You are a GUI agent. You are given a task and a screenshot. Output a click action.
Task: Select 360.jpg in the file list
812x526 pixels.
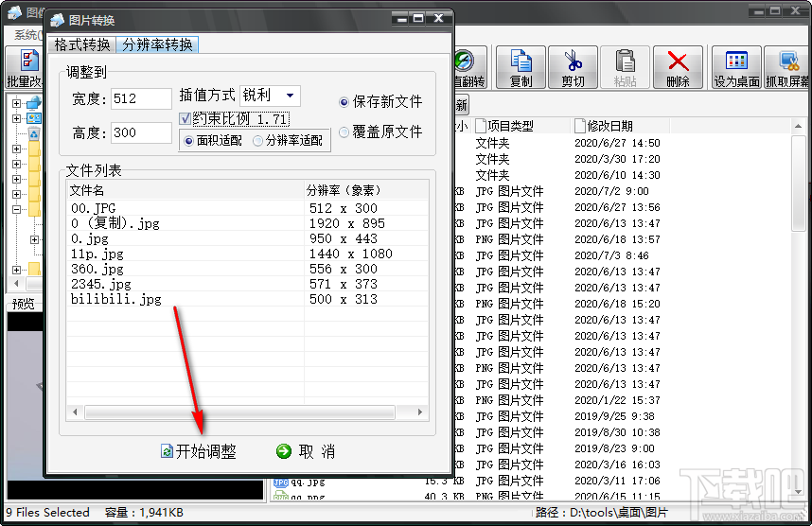[x=97, y=269]
